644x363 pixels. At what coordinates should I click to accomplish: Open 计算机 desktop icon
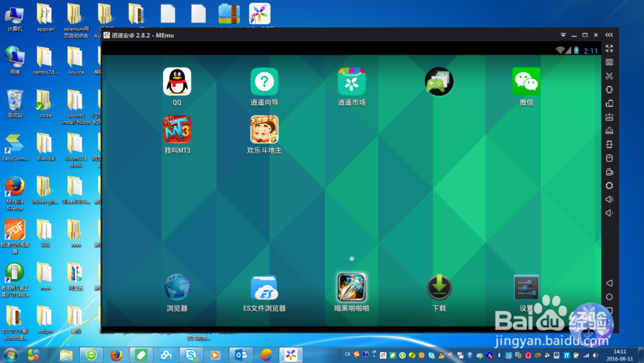click(x=15, y=19)
